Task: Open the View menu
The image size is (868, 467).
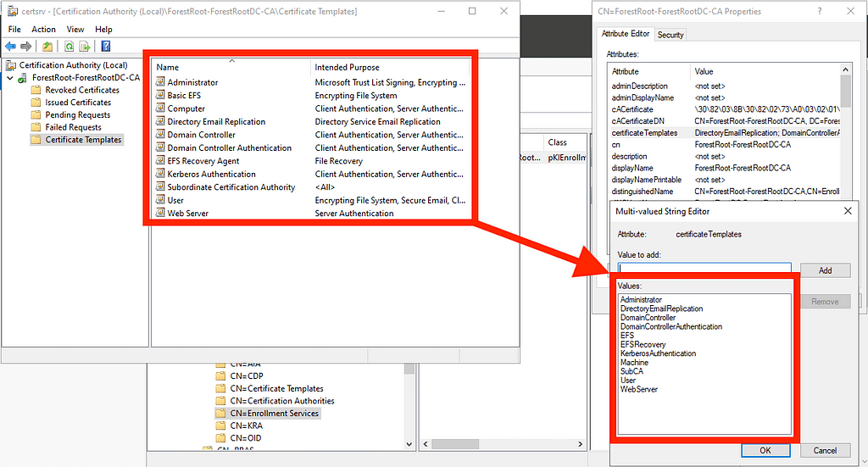Action: pos(75,29)
